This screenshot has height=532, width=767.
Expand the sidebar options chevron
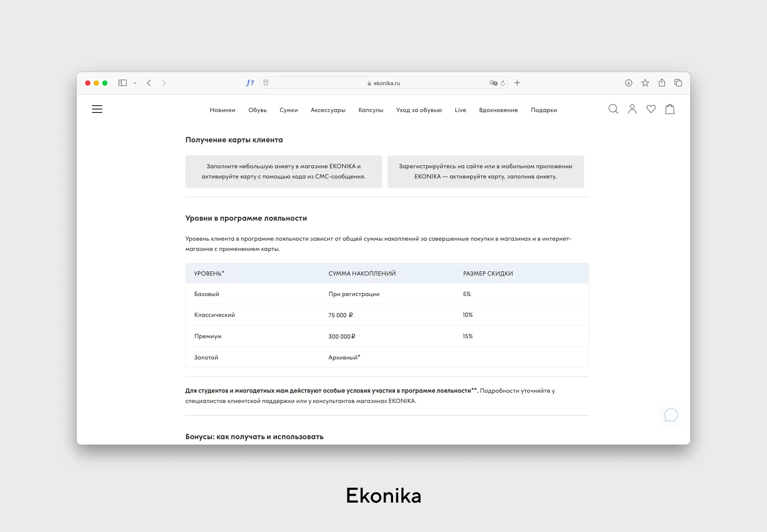pos(136,83)
